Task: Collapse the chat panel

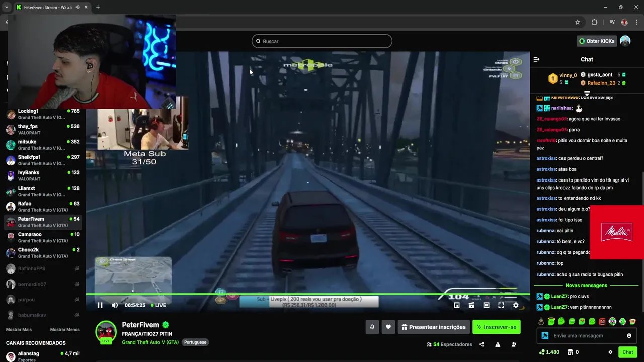Action: pos(536,59)
